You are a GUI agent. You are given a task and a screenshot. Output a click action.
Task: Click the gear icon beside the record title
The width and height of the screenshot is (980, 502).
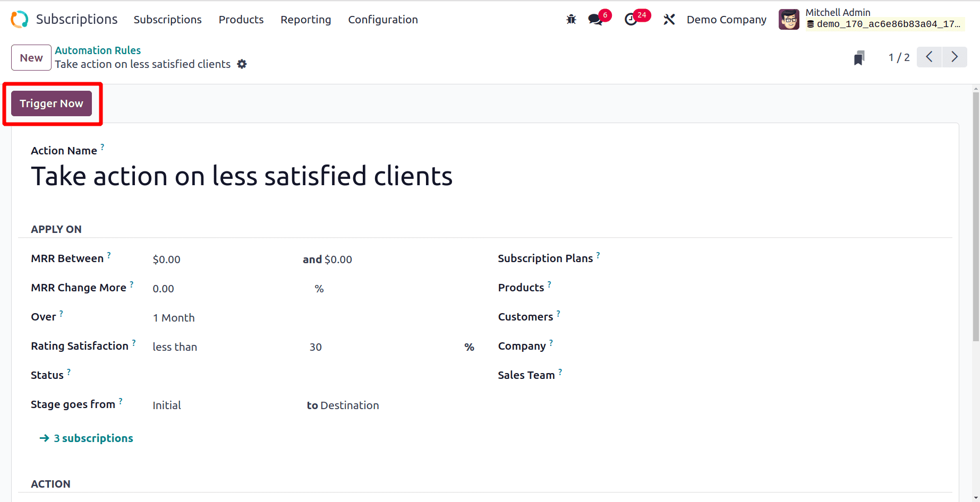click(x=242, y=64)
